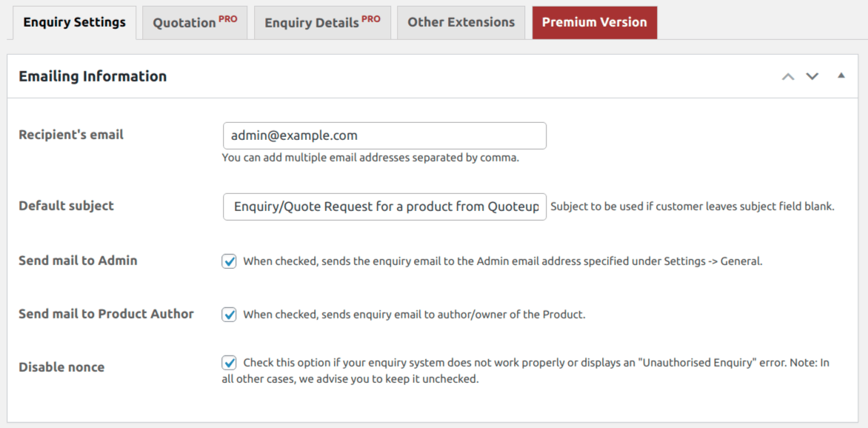Click the Default subject field label
Screen dimensions: 868x428
pyautogui.click(x=67, y=206)
